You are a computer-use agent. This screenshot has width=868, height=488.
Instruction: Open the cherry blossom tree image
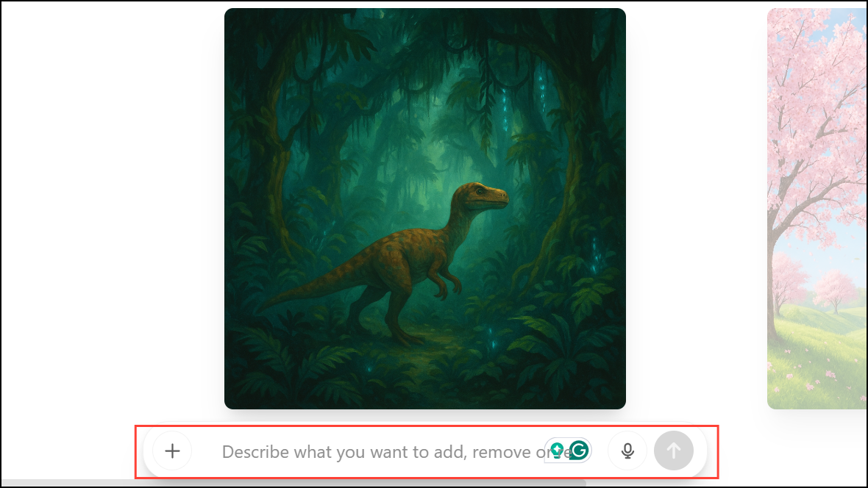click(x=817, y=209)
